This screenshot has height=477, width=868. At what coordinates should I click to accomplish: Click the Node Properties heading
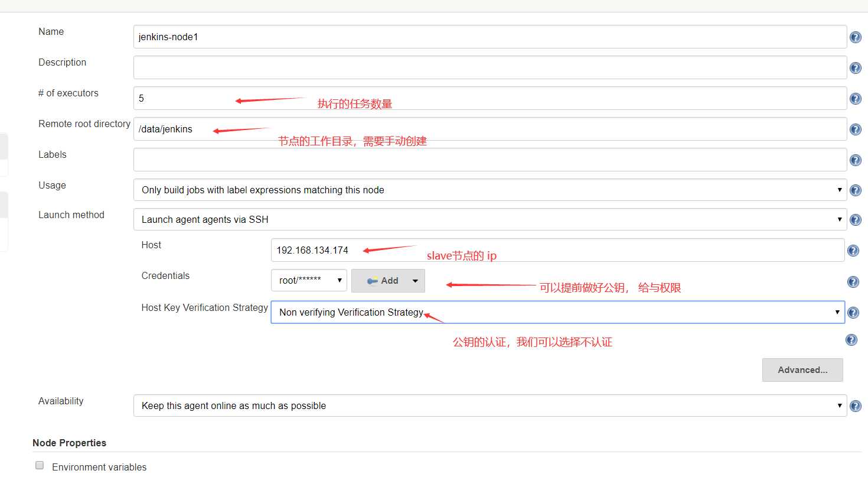[x=69, y=443]
